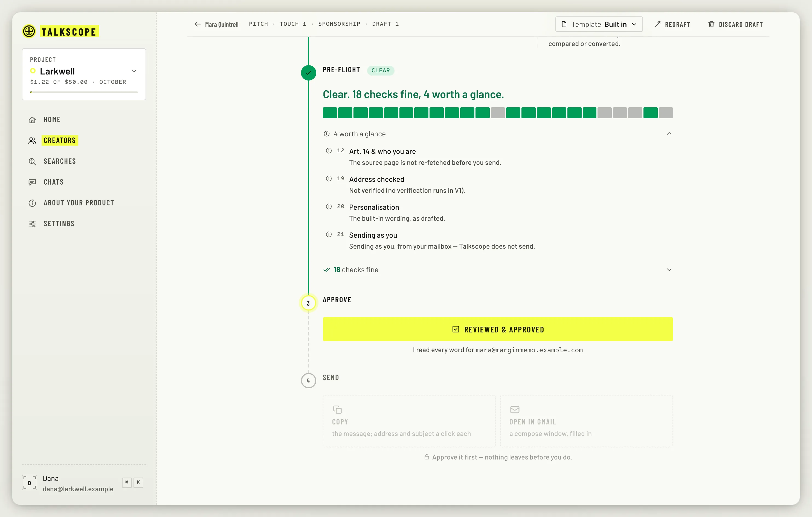Open Dana's account avatar
812x517 pixels.
coord(30,483)
